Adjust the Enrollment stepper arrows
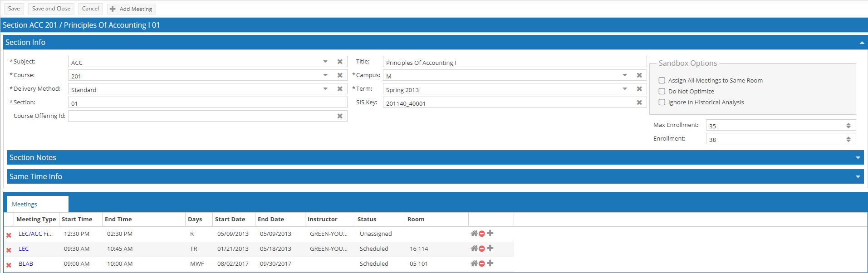The width and height of the screenshot is (868, 273). tap(848, 139)
